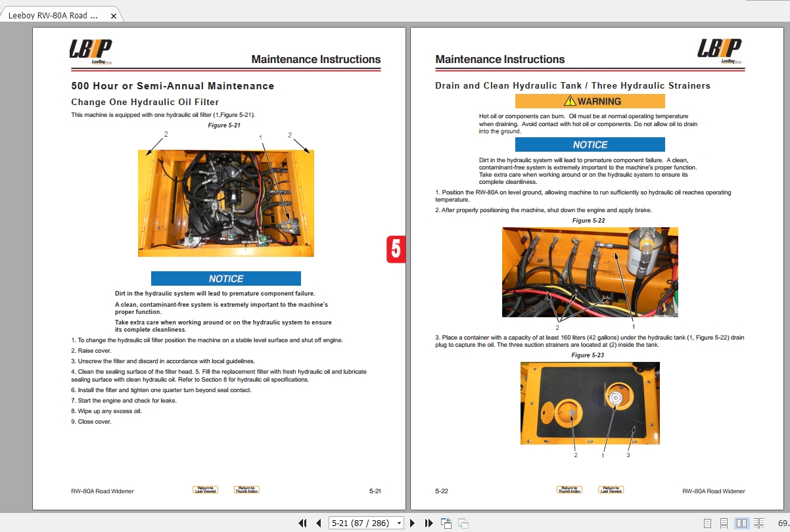Click the orange WARNING banner
Screen dimensions: 790x532
click(590, 101)
